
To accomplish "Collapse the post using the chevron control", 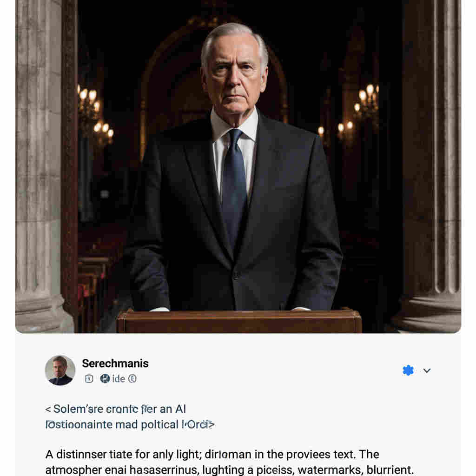I will click(426, 370).
